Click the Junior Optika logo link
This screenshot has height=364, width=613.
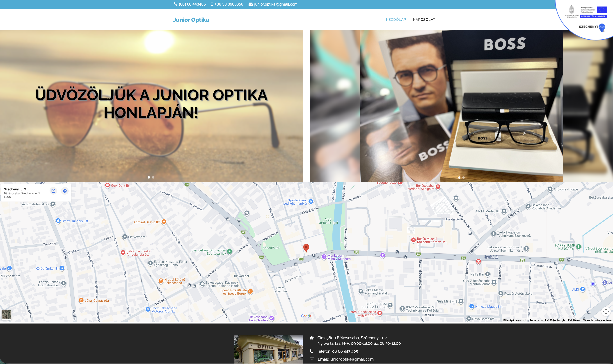click(191, 20)
